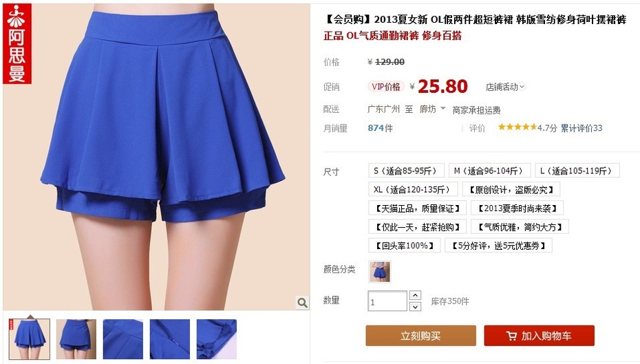Open the 廊坊 delivery destination dropdown
640x364 pixels.
[432, 109]
